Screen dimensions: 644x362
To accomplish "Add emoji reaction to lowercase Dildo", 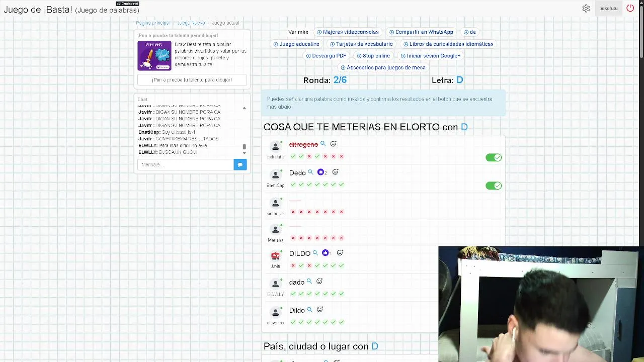I will (319, 310).
